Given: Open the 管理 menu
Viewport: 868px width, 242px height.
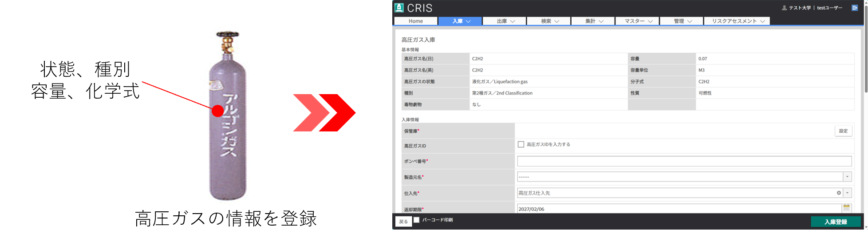Looking at the screenshot, I should tap(682, 21).
